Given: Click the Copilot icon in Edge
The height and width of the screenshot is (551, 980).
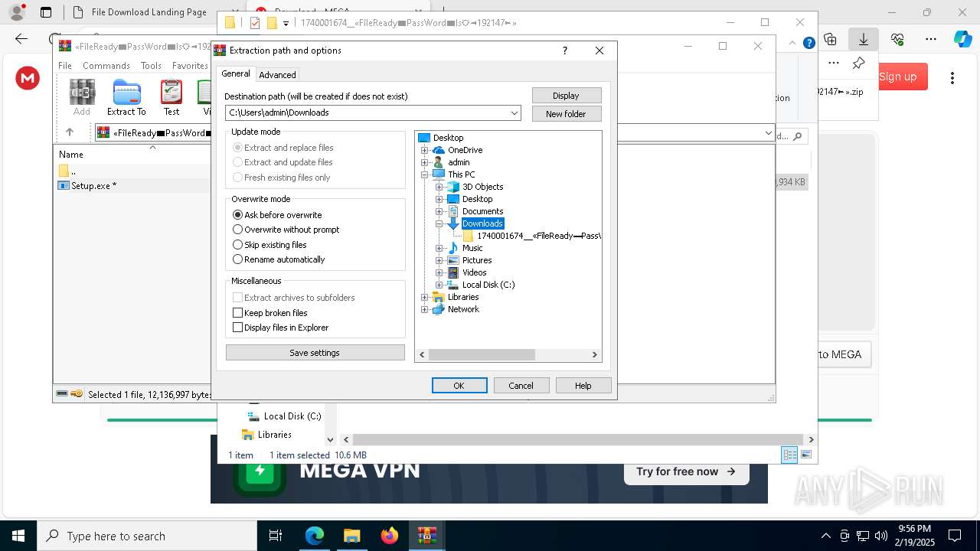Looking at the screenshot, I should coord(962,38).
